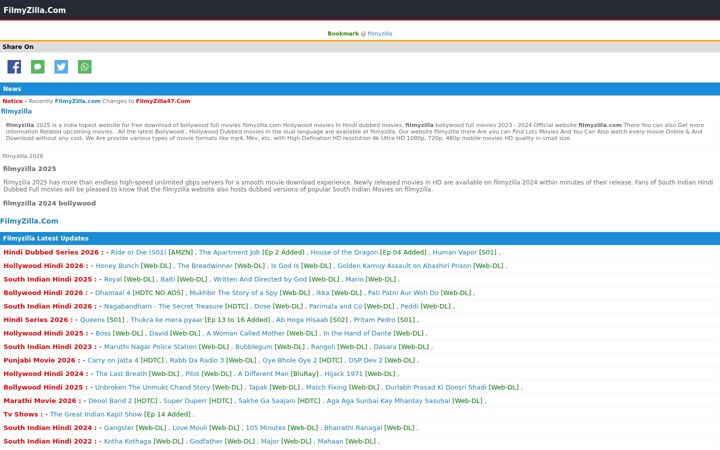Open House of the Dragon [Ep 04 Added]

tap(368, 252)
